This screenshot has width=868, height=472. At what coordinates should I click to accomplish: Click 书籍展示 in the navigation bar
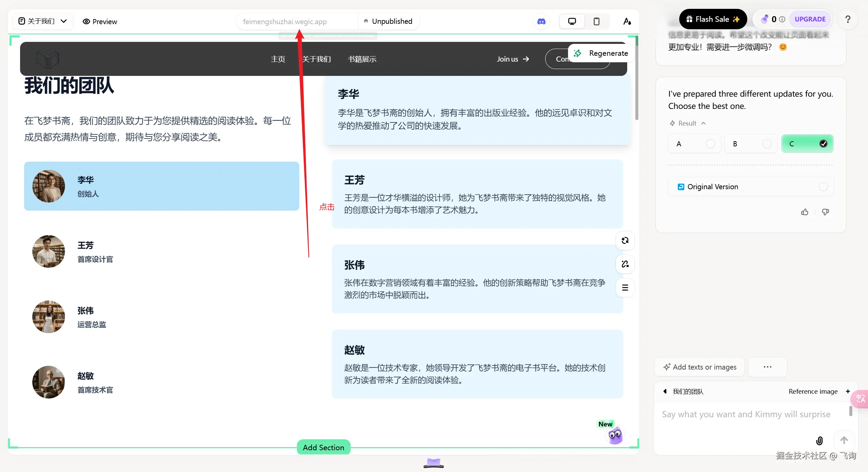(x=362, y=59)
